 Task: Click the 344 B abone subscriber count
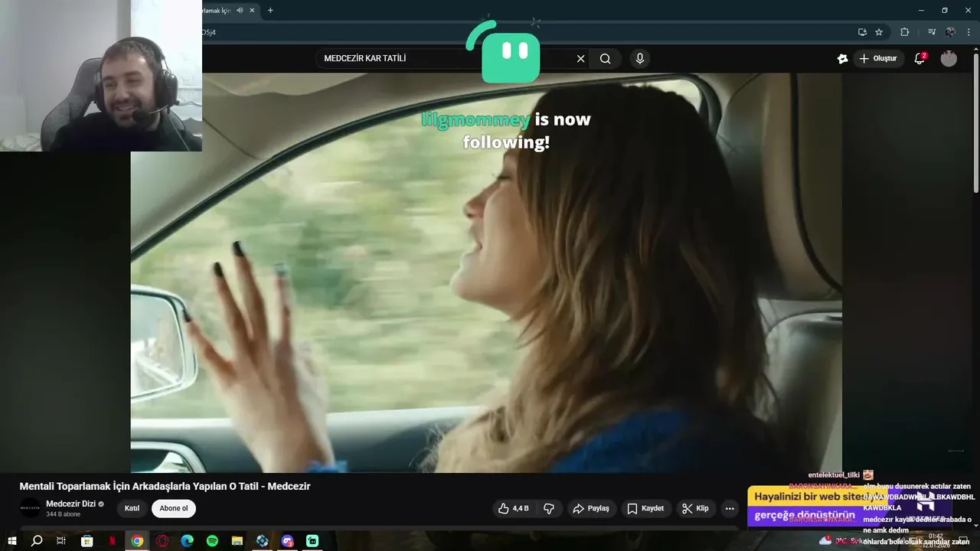pos(63,514)
